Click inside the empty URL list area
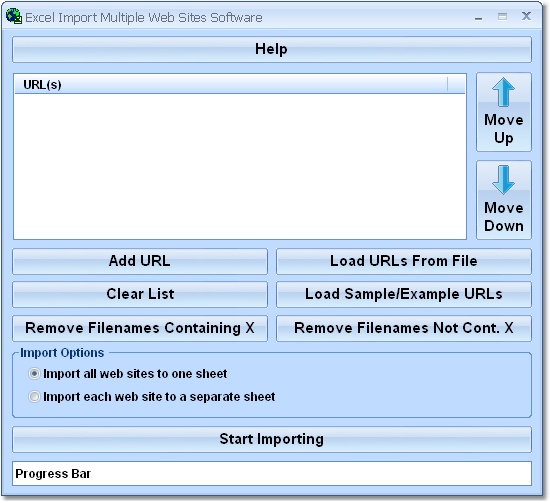The image size is (550, 503). pyautogui.click(x=240, y=167)
